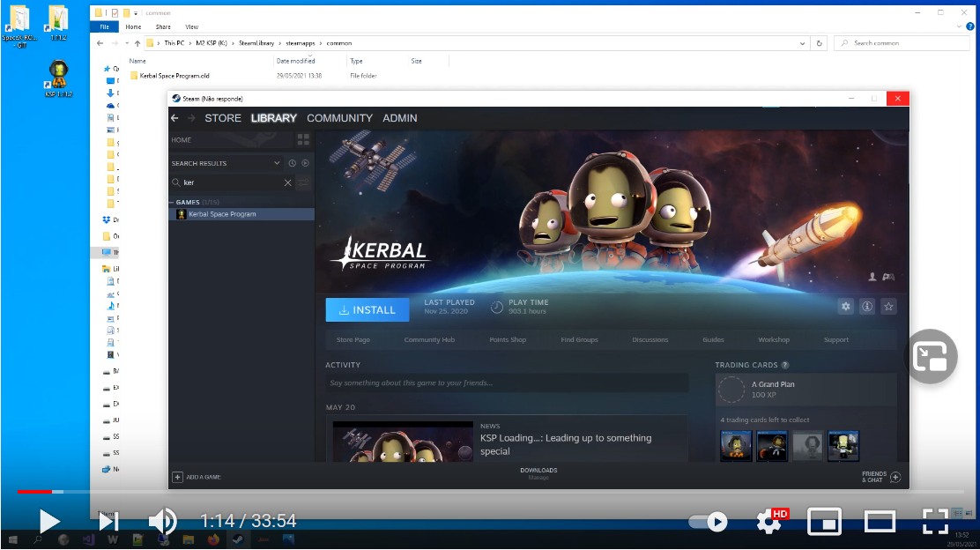
Task: Open FRIENDS & CHAT in Steam
Action: tap(880, 477)
